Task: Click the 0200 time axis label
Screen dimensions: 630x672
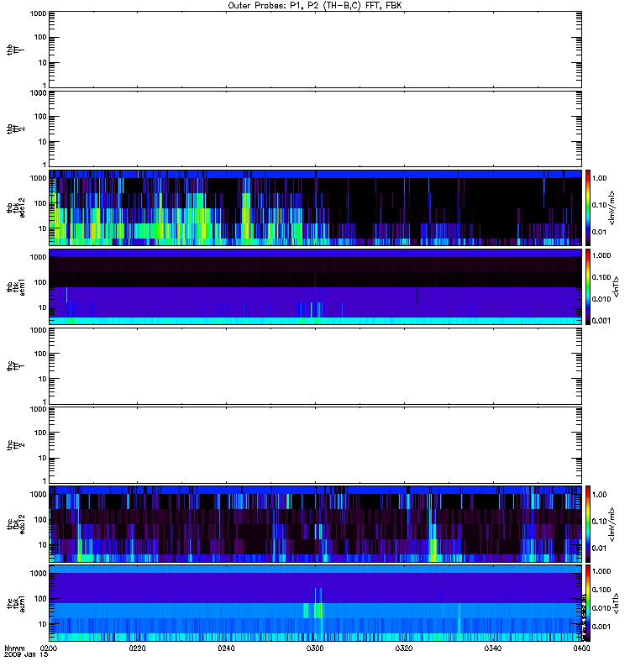Action: [x=49, y=648]
